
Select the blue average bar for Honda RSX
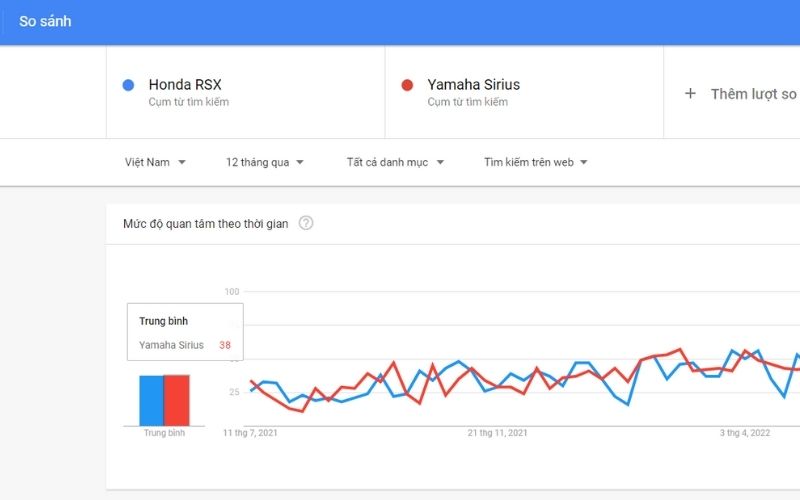pyautogui.click(x=151, y=400)
